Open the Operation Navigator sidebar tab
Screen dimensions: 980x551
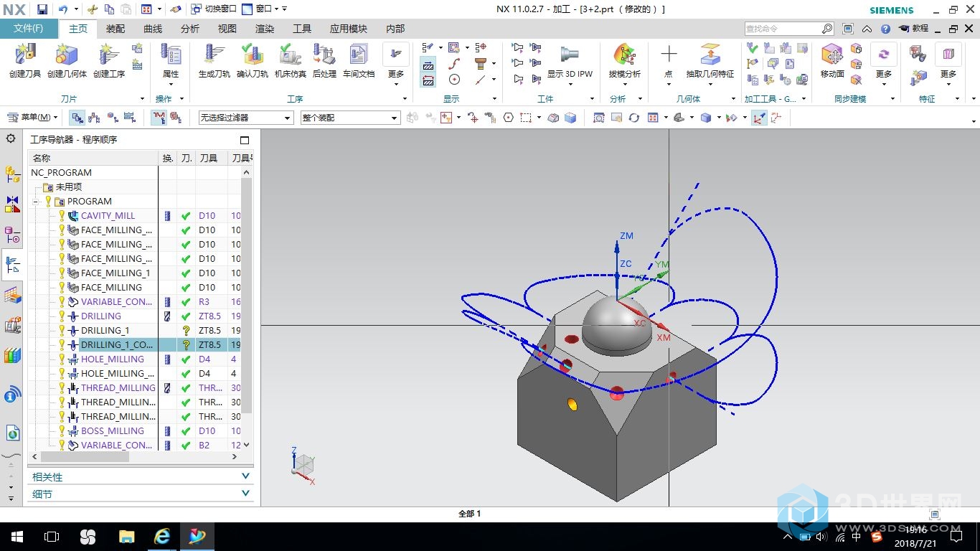(x=12, y=264)
